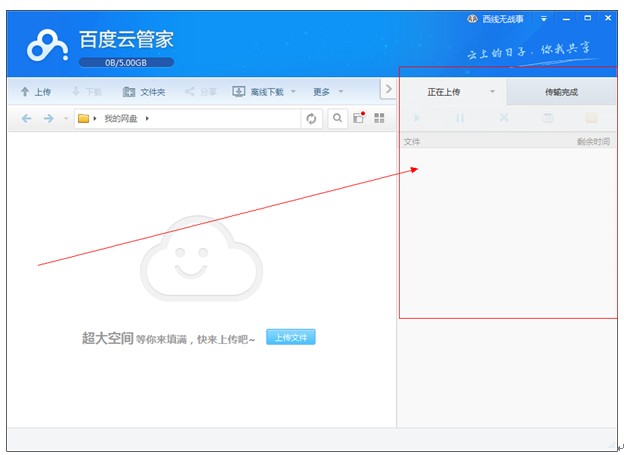Click the Baidu Cloud logo icon
This screenshot has height=455, width=624.
[47, 46]
